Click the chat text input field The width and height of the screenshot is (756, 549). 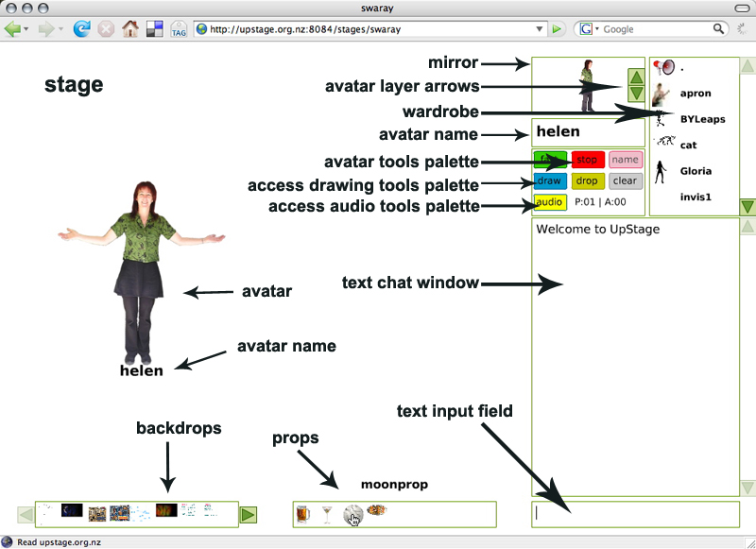(x=634, y=514)
